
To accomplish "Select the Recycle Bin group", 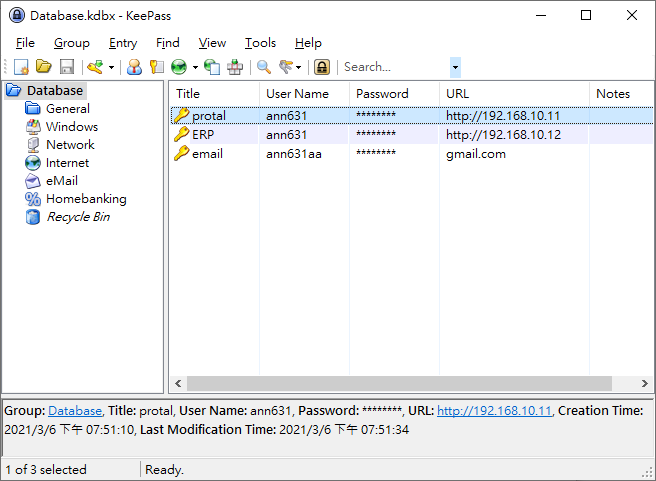I will click(78, 217).
